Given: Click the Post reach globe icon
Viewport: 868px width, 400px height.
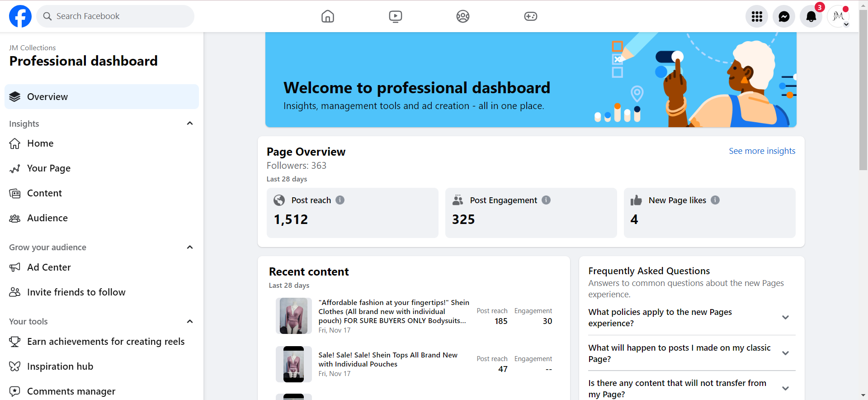Looking at the screenshot, I should 279,200.
